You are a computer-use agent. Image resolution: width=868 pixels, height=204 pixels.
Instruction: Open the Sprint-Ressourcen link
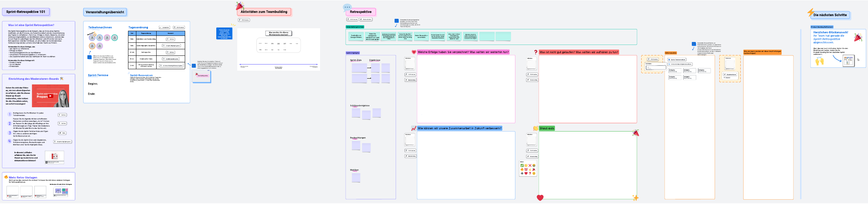141,75
